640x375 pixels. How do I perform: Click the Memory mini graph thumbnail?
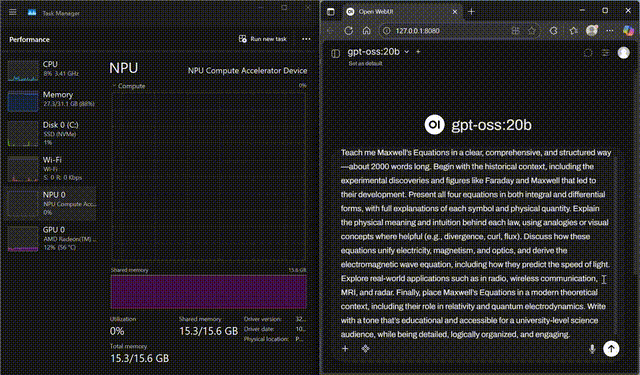[x=23, y=101]
